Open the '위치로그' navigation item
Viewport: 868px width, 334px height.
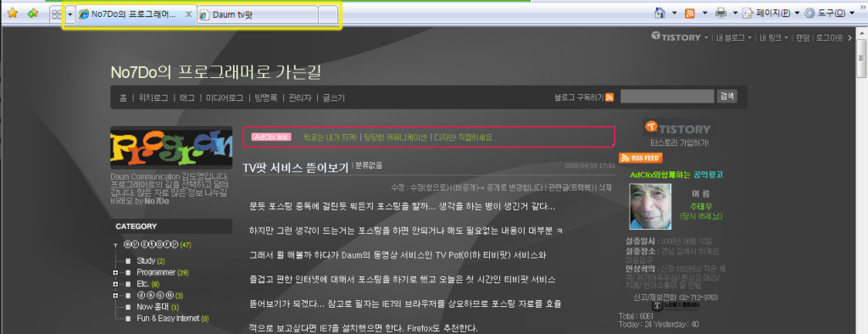[153, 97]
